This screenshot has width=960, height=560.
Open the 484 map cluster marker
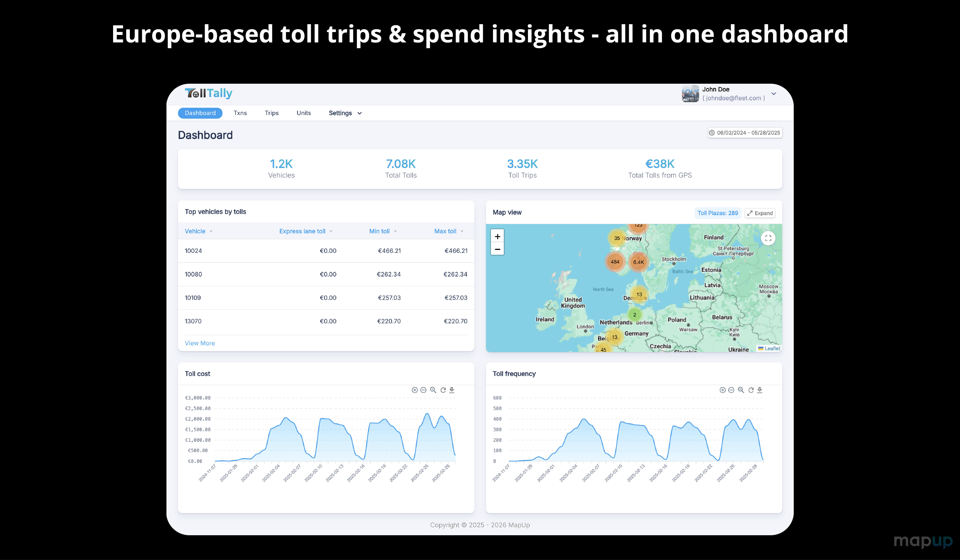(615, 262)
